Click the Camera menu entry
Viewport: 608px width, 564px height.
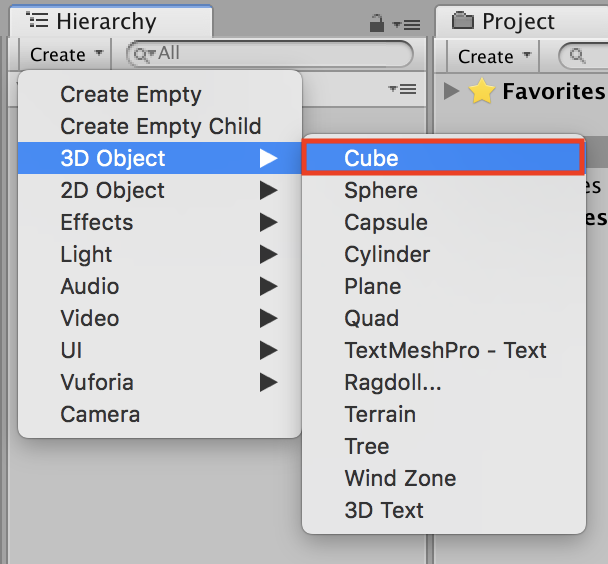pyautogui.click(x=100, y=414)
